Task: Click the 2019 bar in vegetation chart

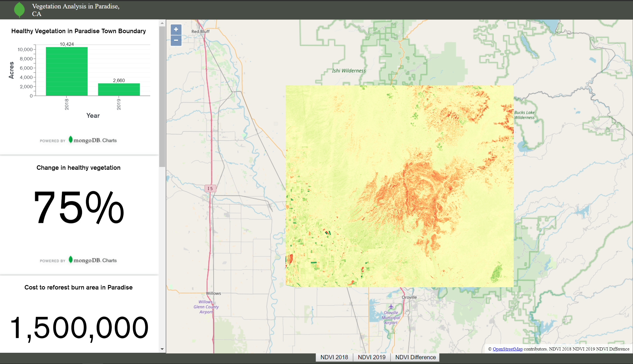Action: coord(119,89)
